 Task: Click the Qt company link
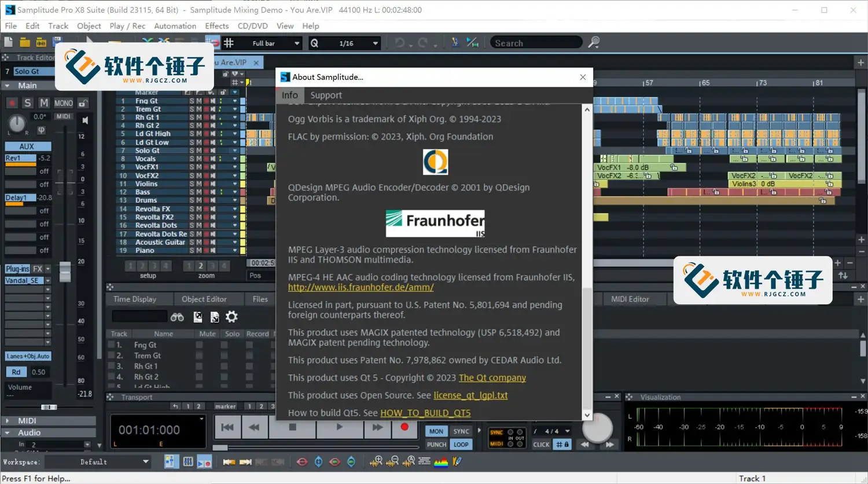(x=492, y=378)
